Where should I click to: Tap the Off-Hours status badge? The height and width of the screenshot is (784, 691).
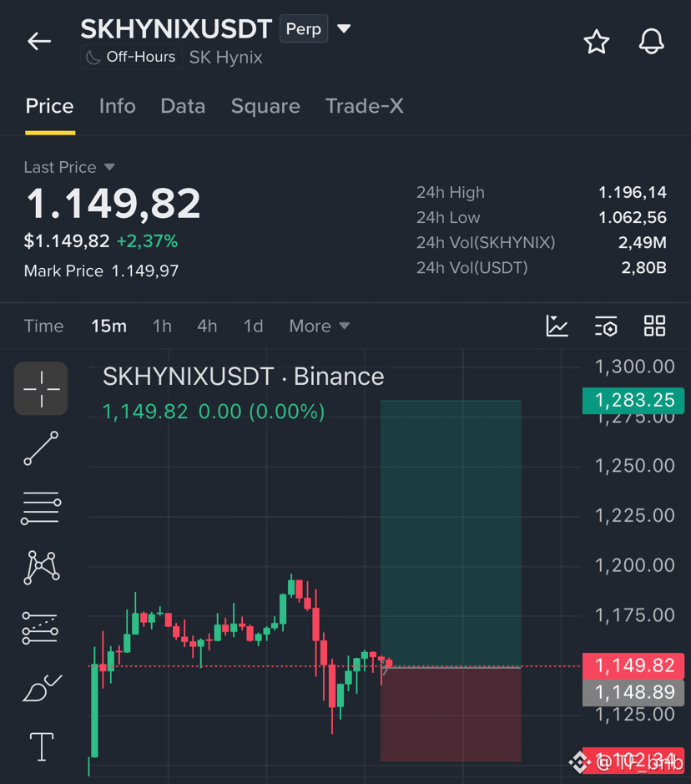coord(131,57)
